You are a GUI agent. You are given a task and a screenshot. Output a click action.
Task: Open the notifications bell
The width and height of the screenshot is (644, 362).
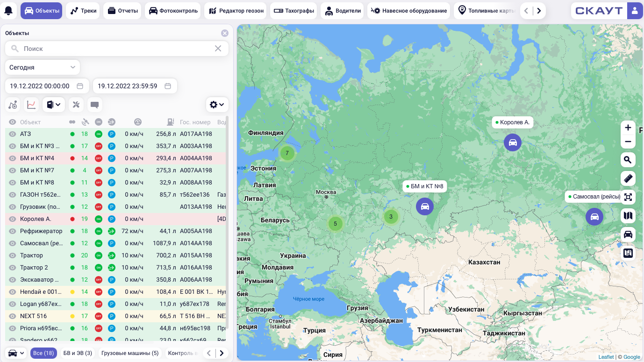click(x=9, y=11)
